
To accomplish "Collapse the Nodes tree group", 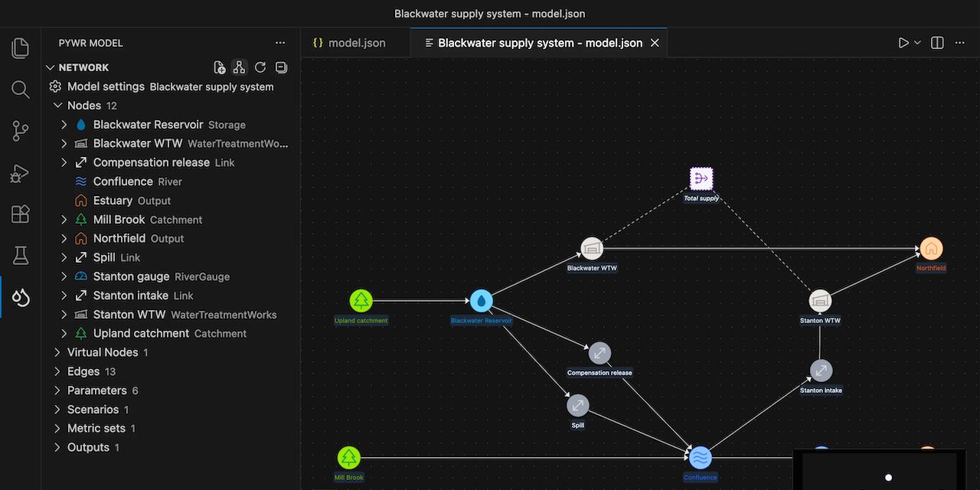I will [x=57, y=106].
